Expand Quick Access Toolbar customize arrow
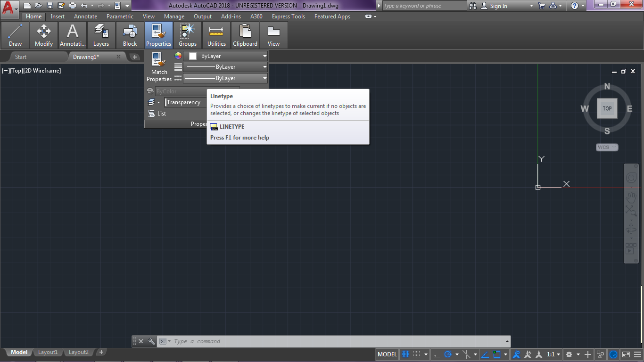 (x=128, y=6)
